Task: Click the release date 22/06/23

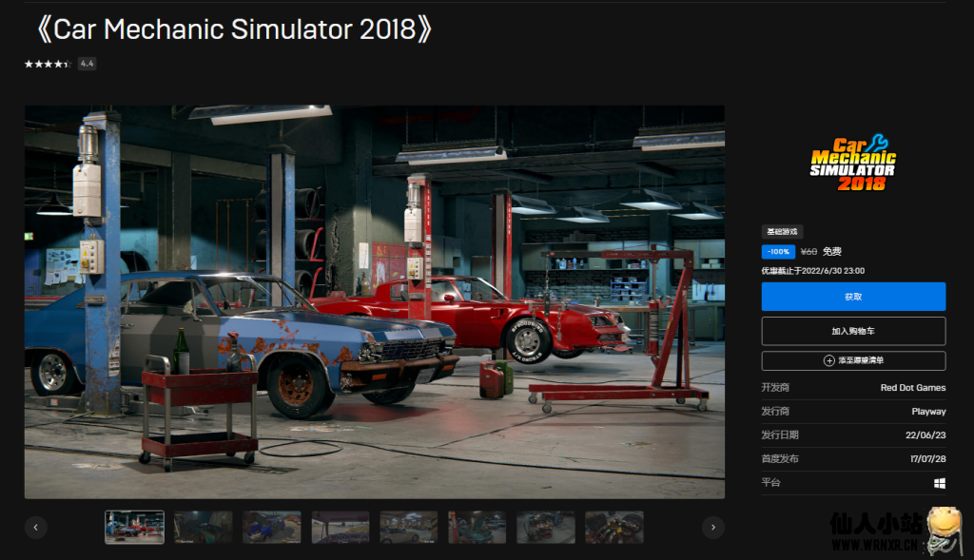Action: coord(925,435)
